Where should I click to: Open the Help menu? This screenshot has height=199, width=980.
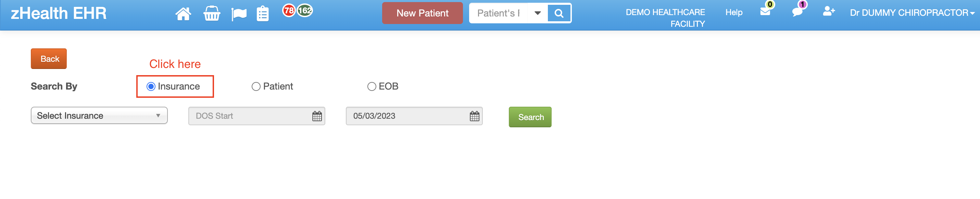tap(733, 13)
